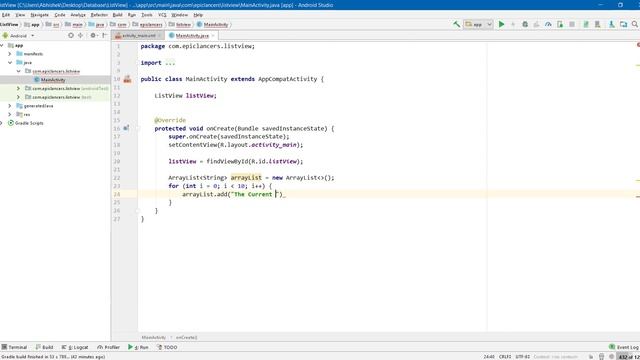The width and height of the screenshot is (640, 360).
Task: Click Attach debugger to Android process icon
Action: (560, 24)
